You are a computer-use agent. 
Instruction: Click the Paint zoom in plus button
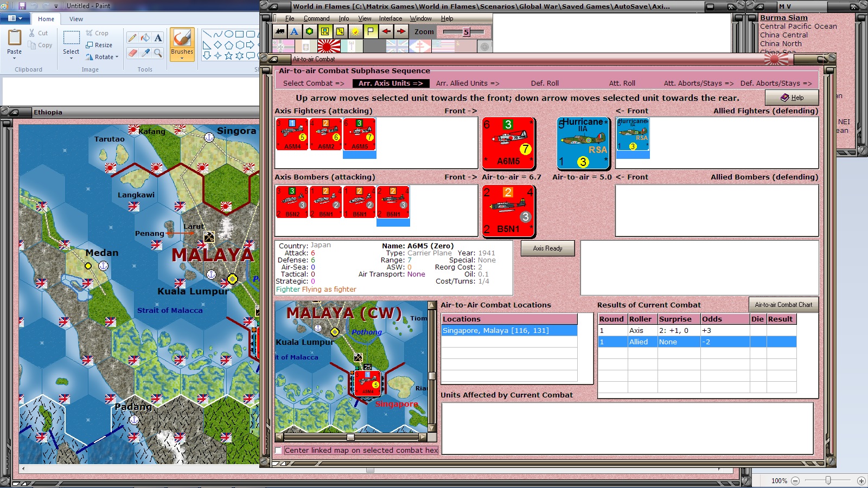click(x=861, y=481)
